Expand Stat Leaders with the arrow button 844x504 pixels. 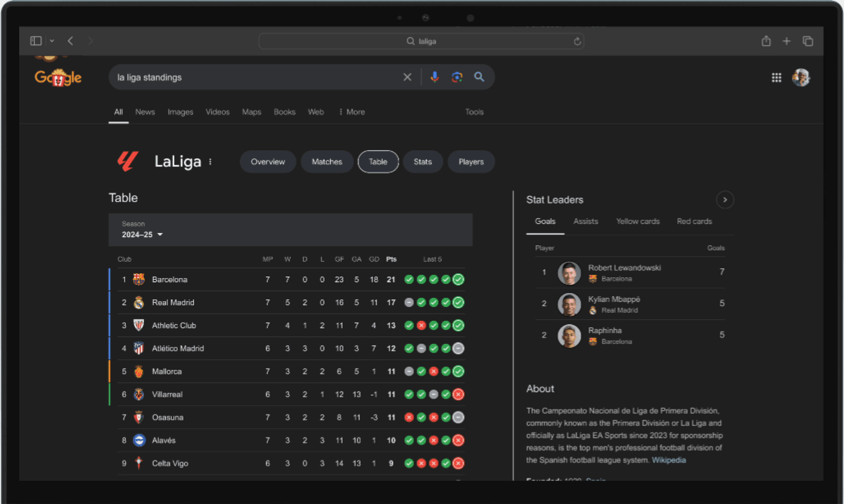(725, 200)
